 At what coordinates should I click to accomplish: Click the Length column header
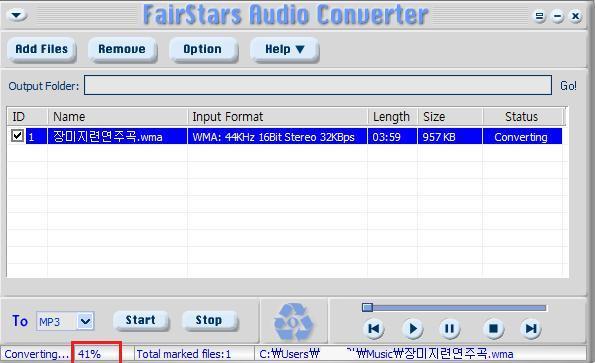coord(393,116)
